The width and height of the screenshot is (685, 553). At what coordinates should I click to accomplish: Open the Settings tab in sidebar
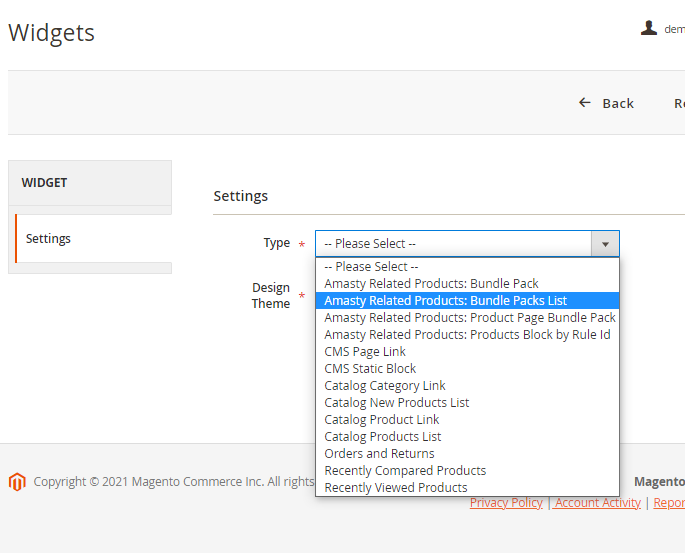click(93, 238)
